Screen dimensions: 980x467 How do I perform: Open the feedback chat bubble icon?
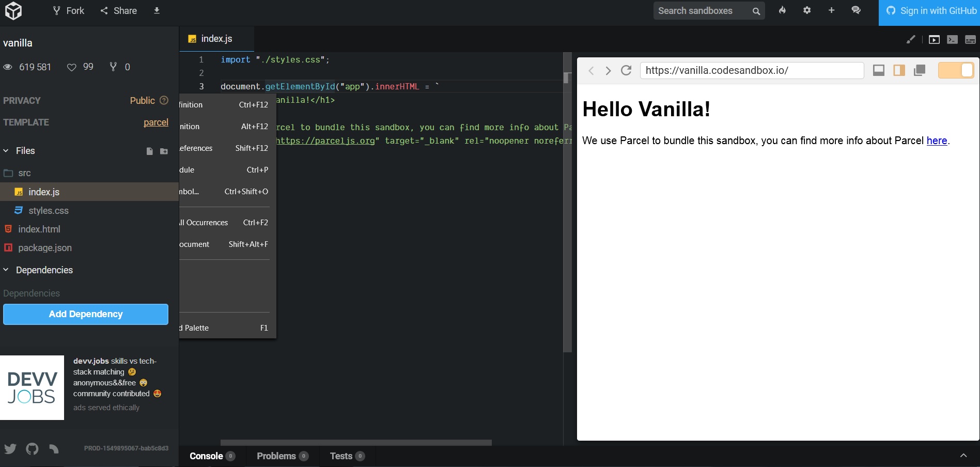pos(856,10)
